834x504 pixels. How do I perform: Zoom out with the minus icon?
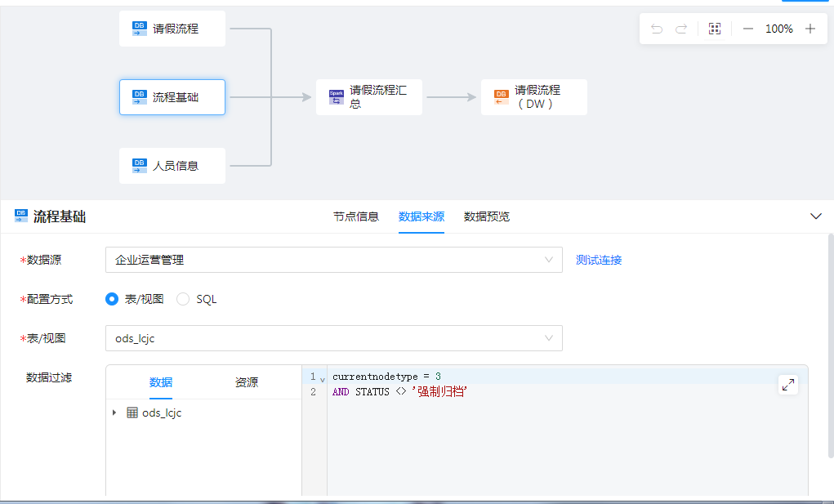point(748,29)
